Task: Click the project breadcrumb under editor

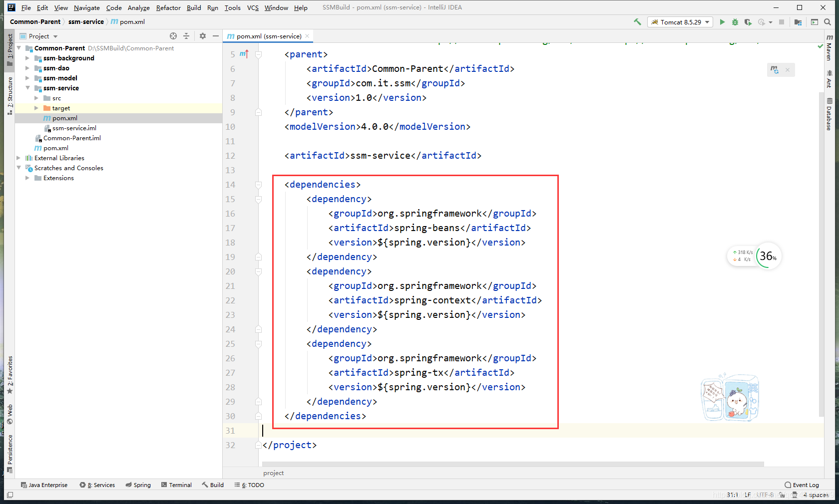Action: (274, 473)
